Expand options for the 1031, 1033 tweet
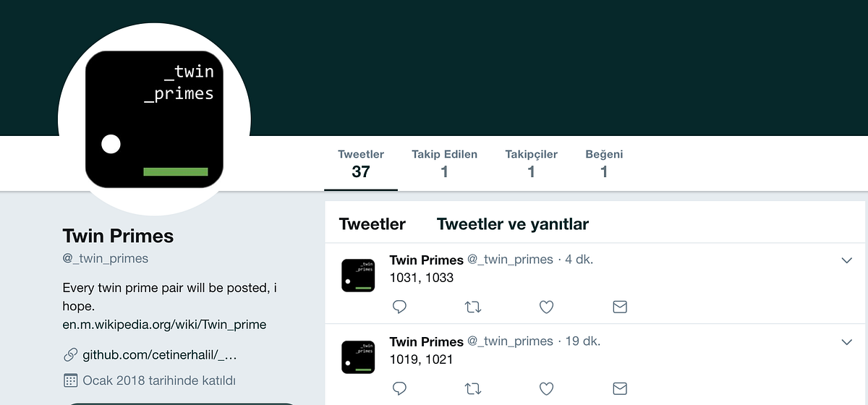This screenshot has width=868, height=405. pyautogui.click(x=847, y=260)
